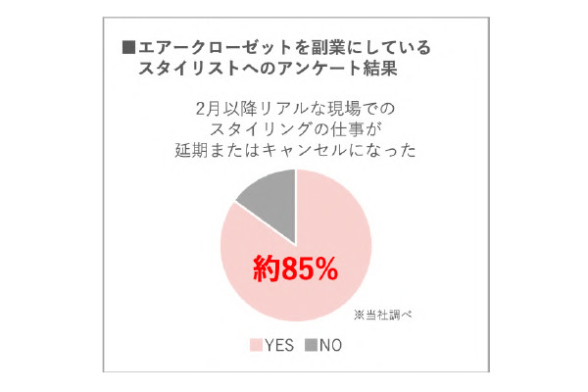The width and height of the screenshot is (588, 392).
Task: Click the 85 number inside pie
Action: point(294,269)
